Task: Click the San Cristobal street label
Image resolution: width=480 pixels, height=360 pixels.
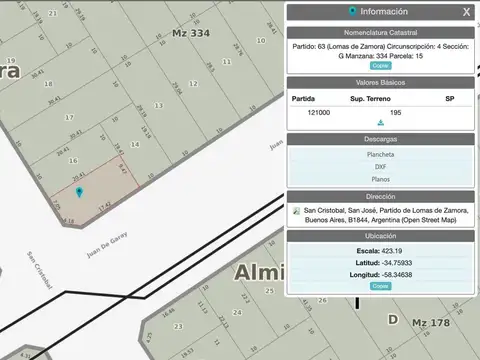Action: 40,270
